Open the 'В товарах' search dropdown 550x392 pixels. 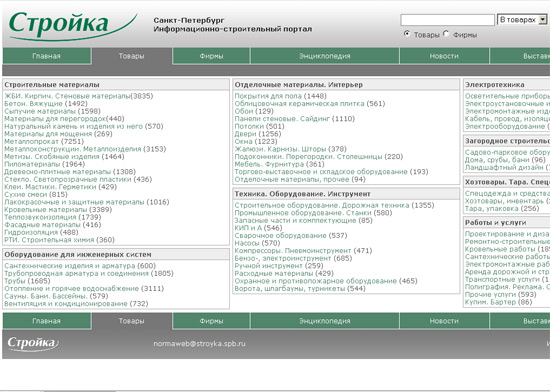tap(522, 20)
